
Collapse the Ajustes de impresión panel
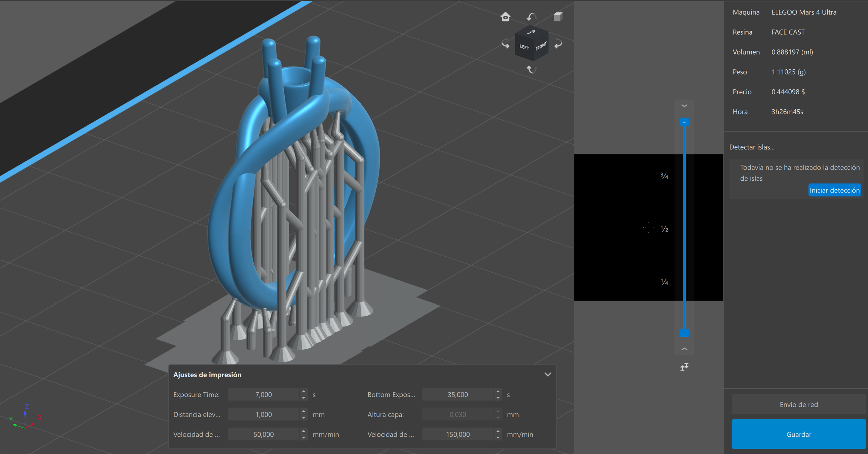point(548,375)
